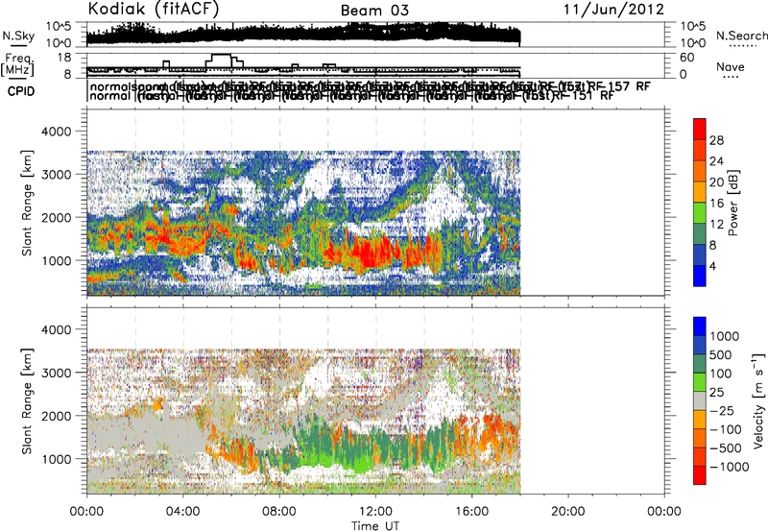Click the "20" label on the power colorbar

click(x=716, y=182)
